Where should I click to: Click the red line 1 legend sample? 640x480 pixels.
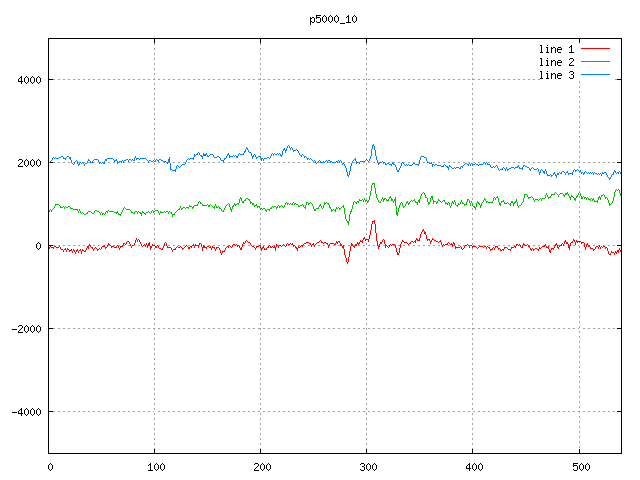595,49
